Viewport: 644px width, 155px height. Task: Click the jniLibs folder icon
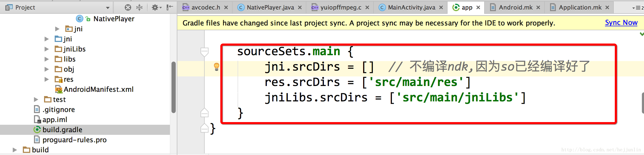tap(58, 49)
